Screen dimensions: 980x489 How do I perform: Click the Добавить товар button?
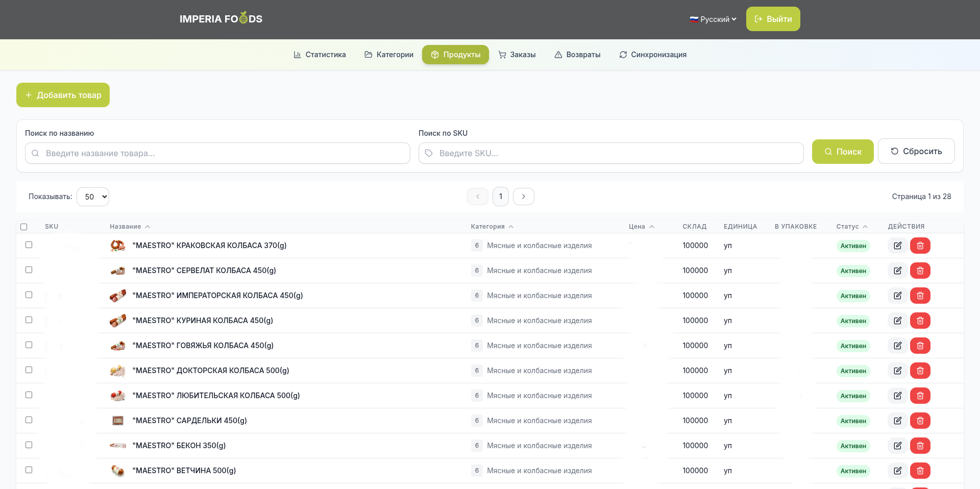[63, 95]
